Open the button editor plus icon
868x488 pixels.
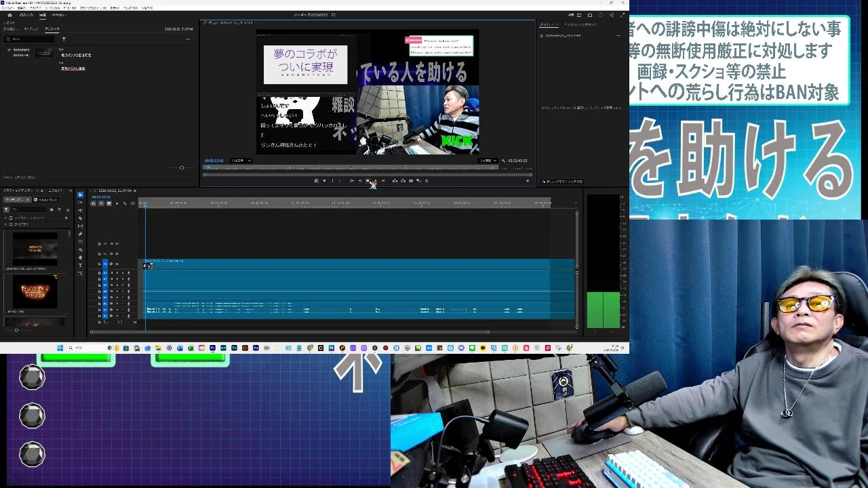(528, 181)
